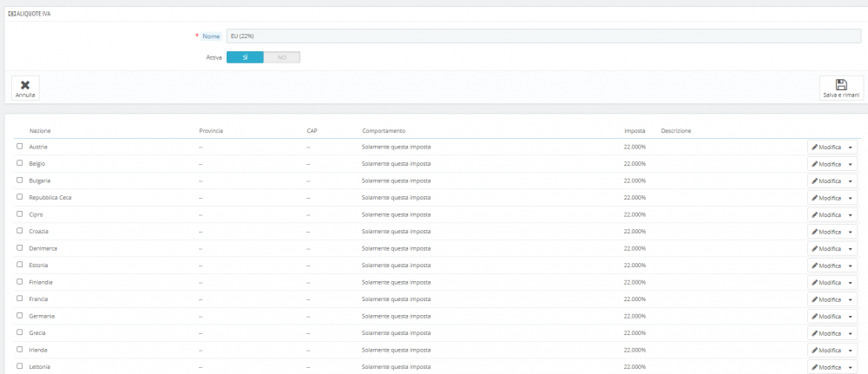Image resolution: width=868 pixels, height=374 pixels.
Task: Tick the Germania row checkbox
Action: tap(20, 315)
